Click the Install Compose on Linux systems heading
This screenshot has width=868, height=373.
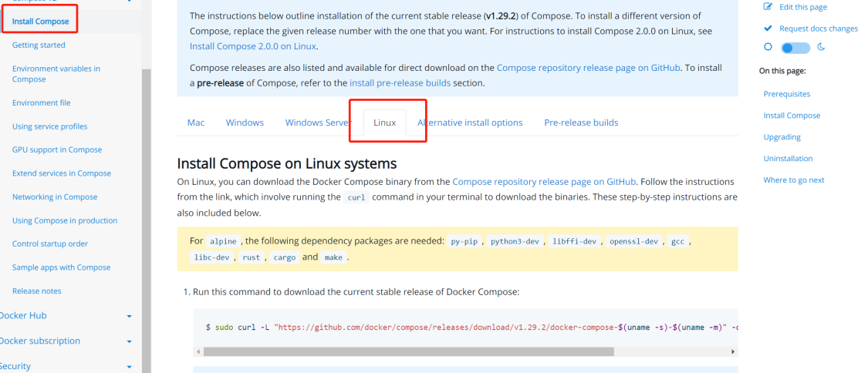(x=287, y=163)
